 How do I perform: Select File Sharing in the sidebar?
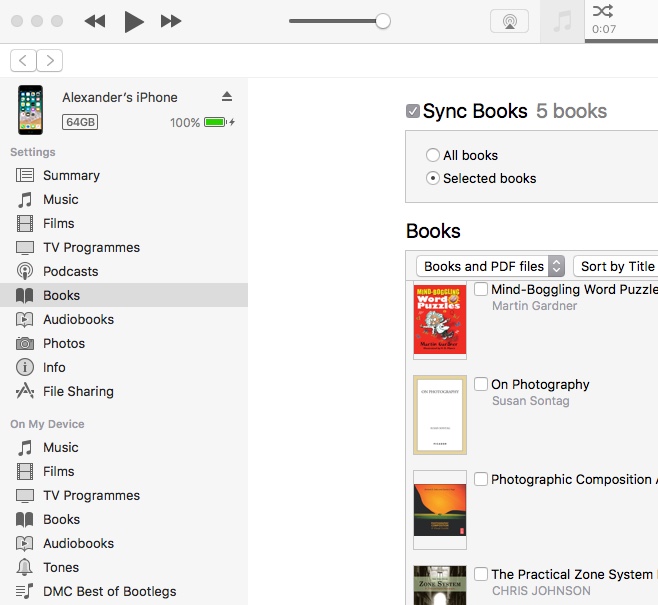78,391
